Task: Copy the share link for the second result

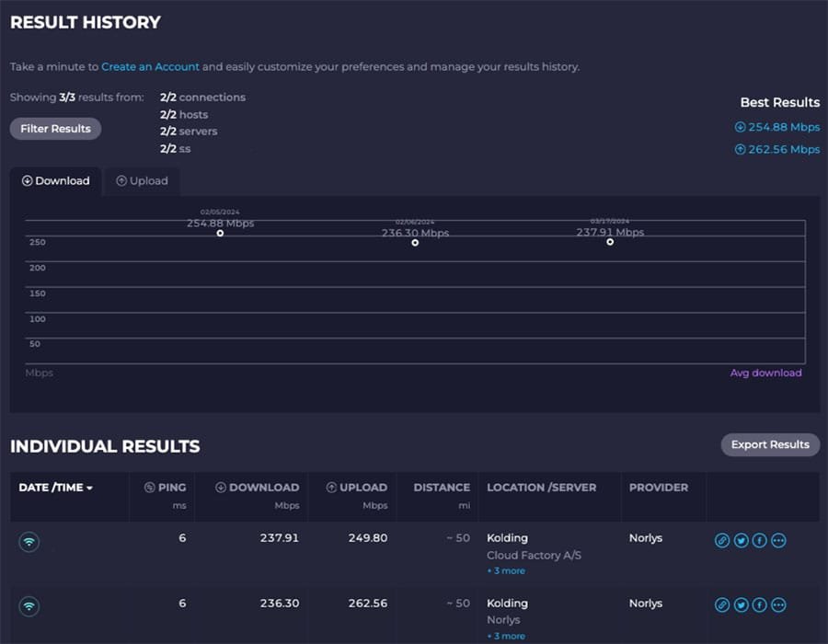Action: [x=722, y=605]
